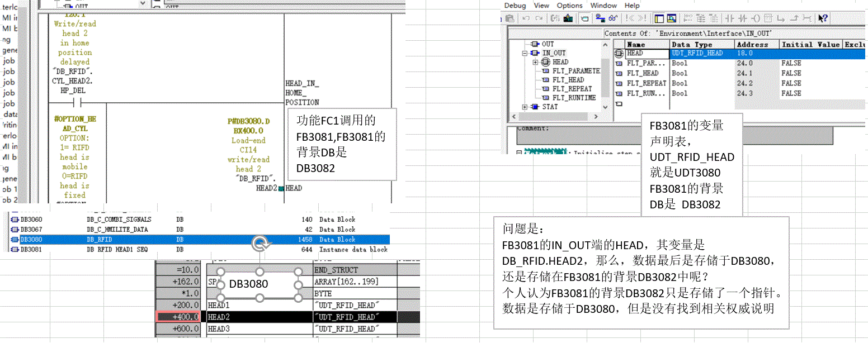Screen dimensions: 868x362
Task: Click the Close branch toolbar icon
Action: coord(794,18)
